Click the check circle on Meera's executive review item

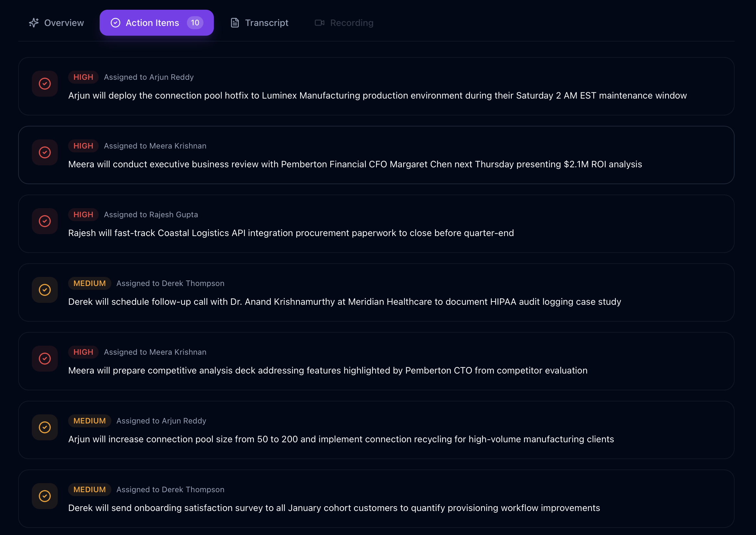pos(44,152)
